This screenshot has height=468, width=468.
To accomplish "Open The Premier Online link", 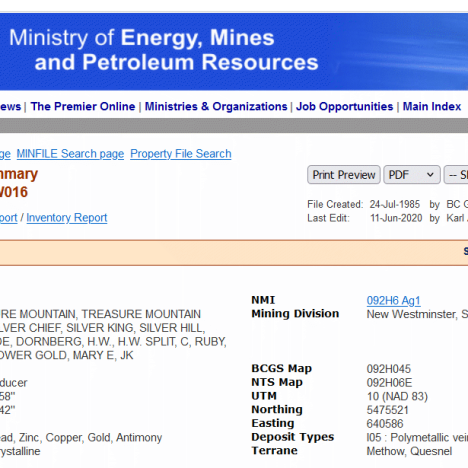I will click(x=83, y=106).
